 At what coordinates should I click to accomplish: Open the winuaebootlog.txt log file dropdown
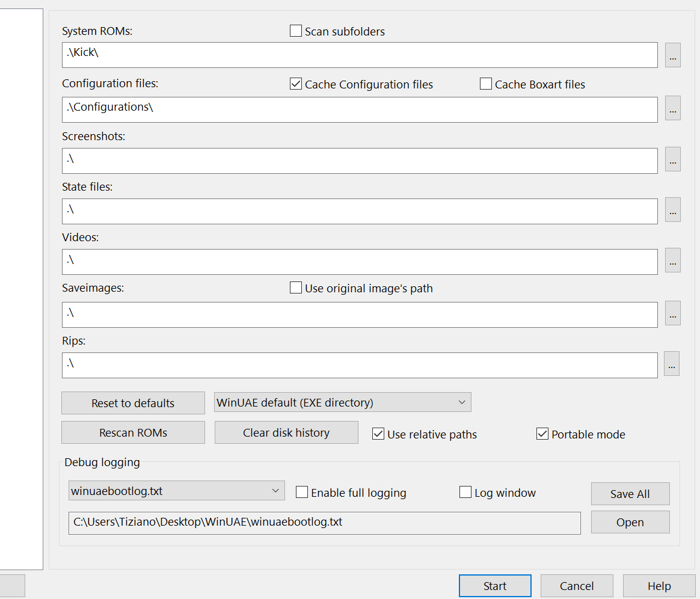click(x=177, y=491)
